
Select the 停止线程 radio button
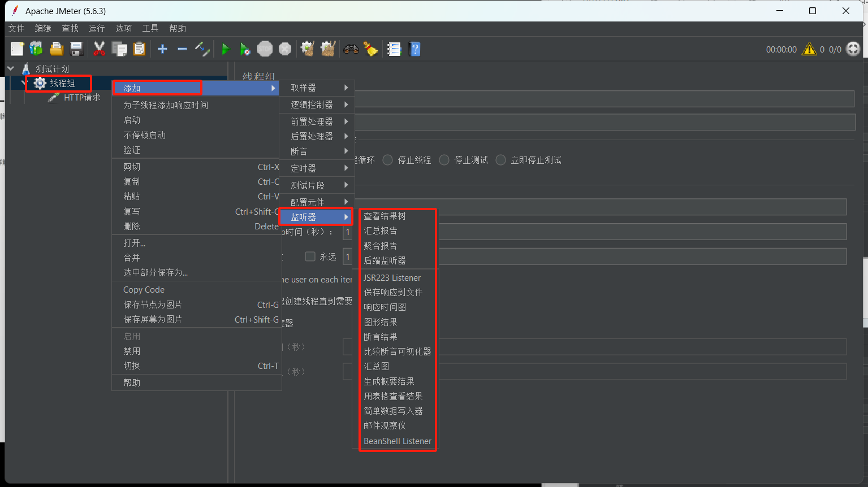387,160
